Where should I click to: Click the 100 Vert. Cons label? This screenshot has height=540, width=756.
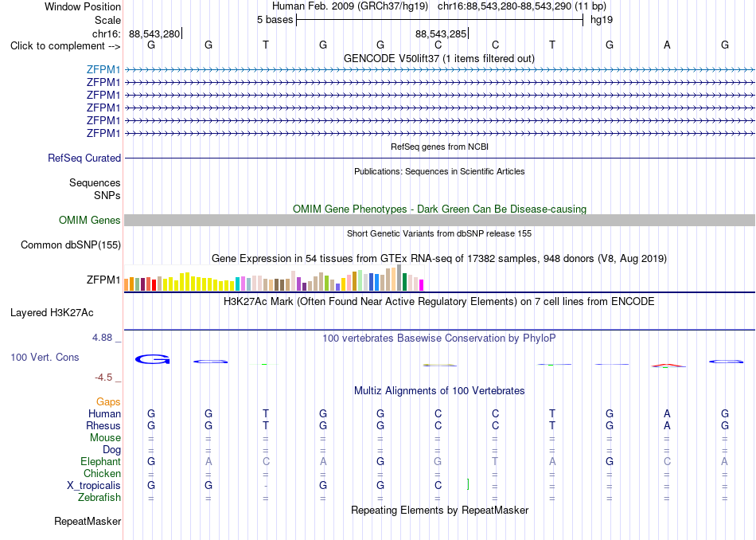[45, 357]
